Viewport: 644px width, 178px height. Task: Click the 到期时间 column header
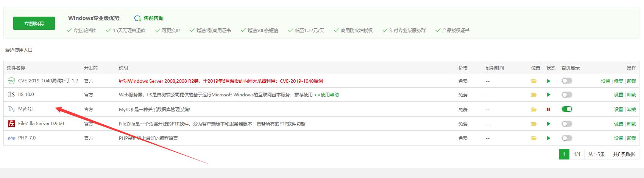click(x=495, y=68)
